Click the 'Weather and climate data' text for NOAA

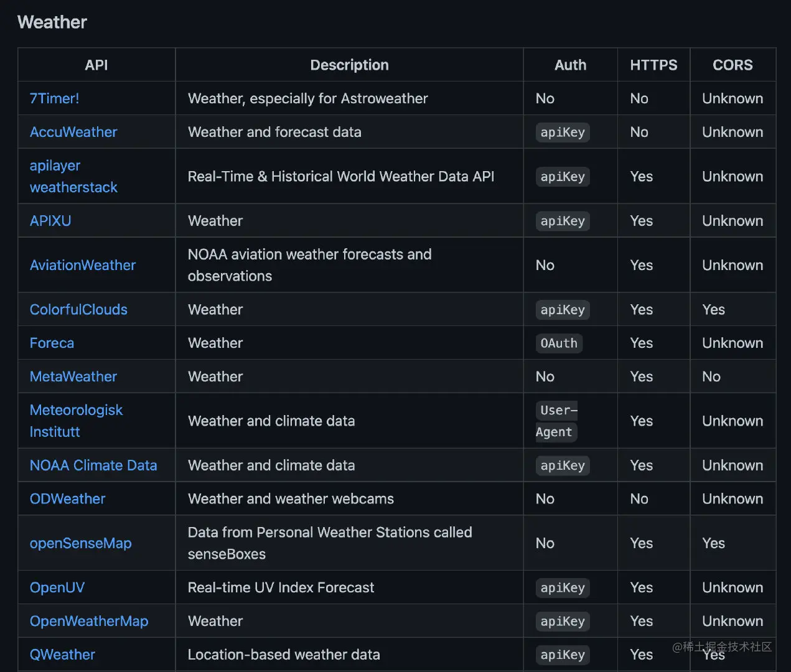[x=271, y=465]
